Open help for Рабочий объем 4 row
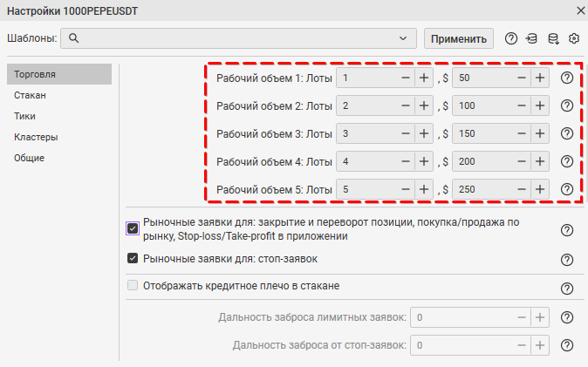588x367 pixels. (x=567, y=162)
